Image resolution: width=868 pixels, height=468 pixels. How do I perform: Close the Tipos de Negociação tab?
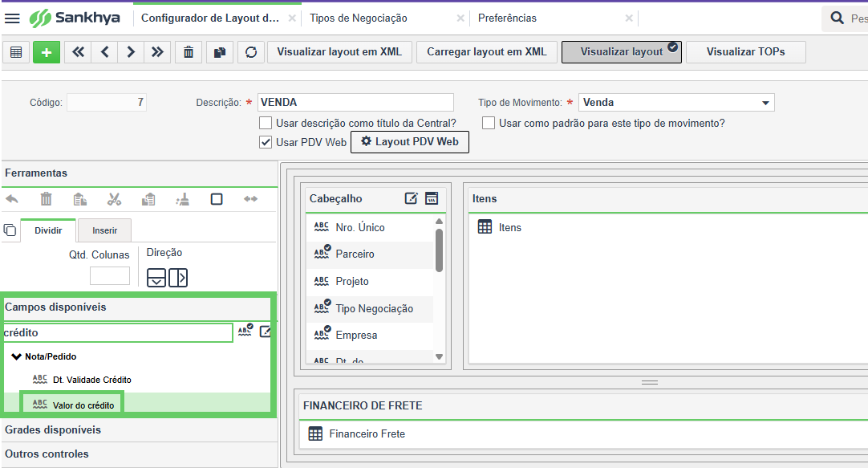point(460,18)
